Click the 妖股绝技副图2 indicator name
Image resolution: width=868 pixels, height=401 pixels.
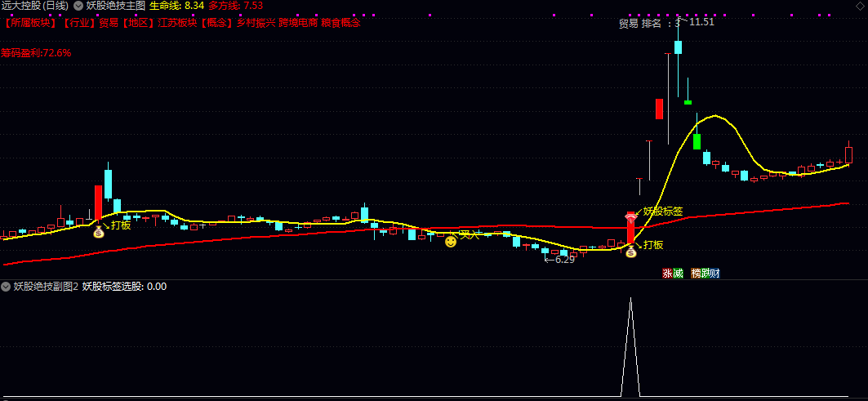[x=46, y=287]
